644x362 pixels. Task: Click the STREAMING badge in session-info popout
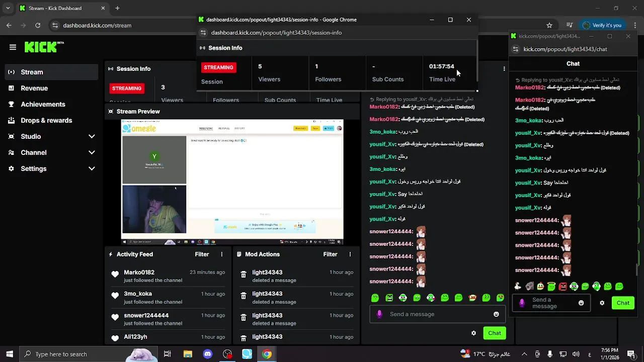pos(218,67)
